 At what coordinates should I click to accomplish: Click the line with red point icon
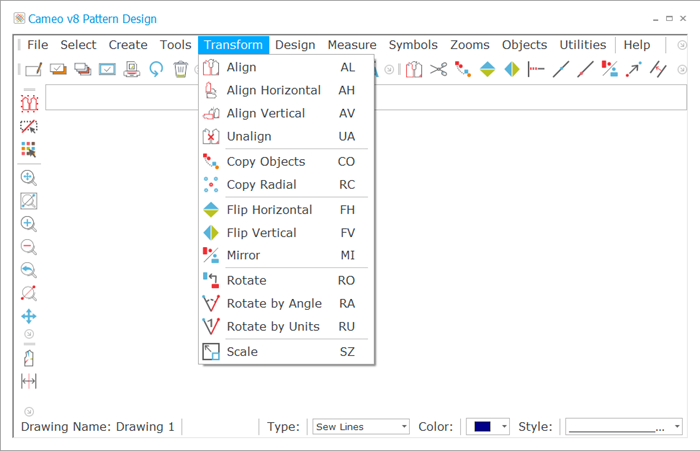585,70
